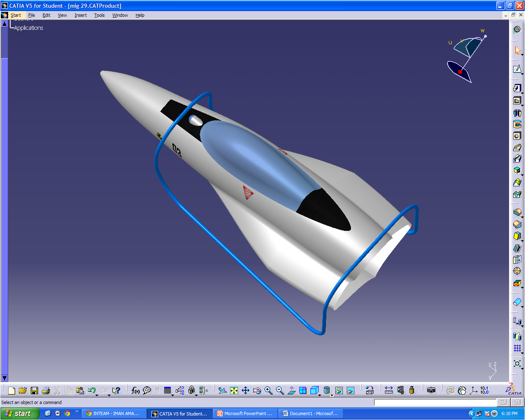Click the Measure Inertia weight icon
Viewport: 525px width, 420px height.
412,391
